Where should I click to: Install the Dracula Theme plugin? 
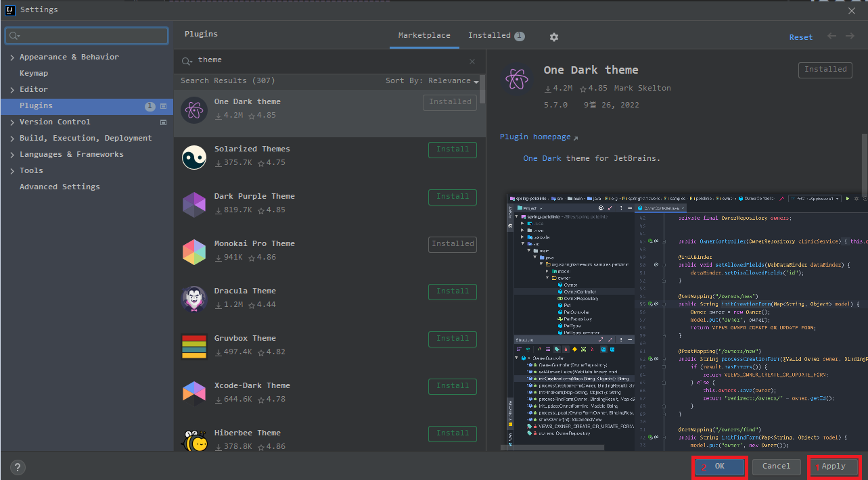pyautogui.click(x=453, y=291)
